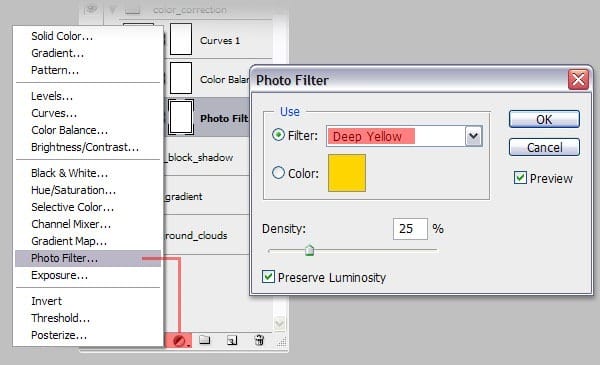This screenshot has width=600, height=365.
Task: Click the Cancel button
Action: click(x=544, y=147)
